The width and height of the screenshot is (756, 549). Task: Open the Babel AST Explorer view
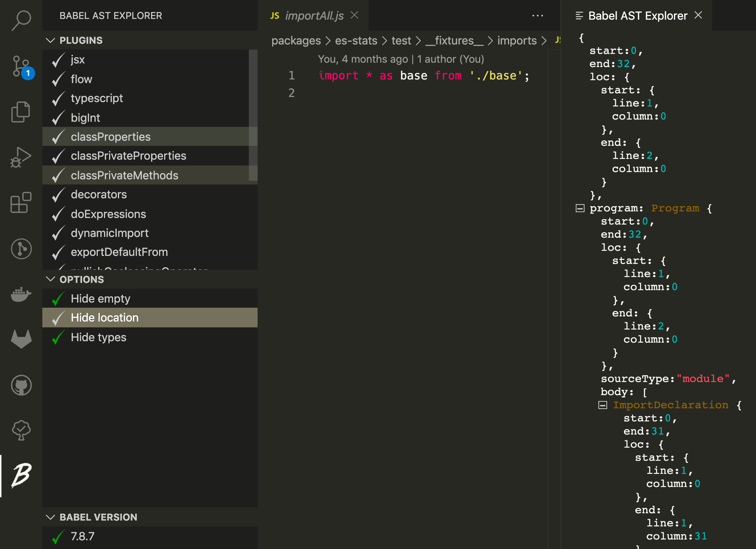[21, 475]
